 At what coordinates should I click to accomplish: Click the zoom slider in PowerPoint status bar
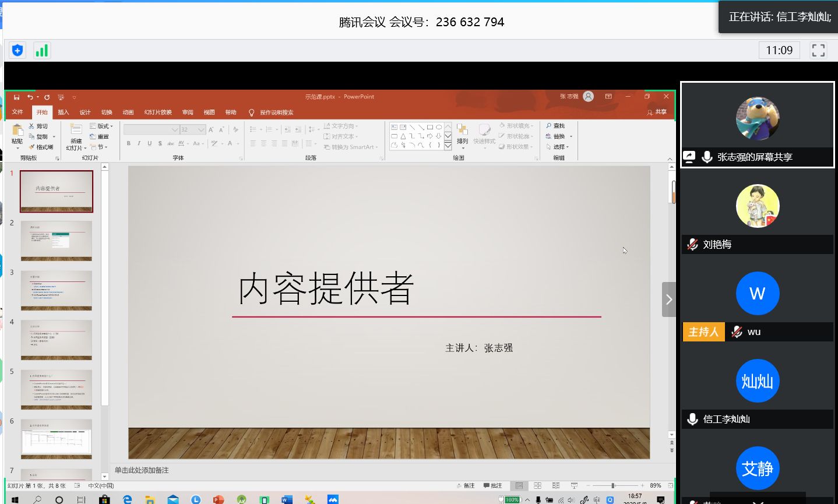click(613, 485)
